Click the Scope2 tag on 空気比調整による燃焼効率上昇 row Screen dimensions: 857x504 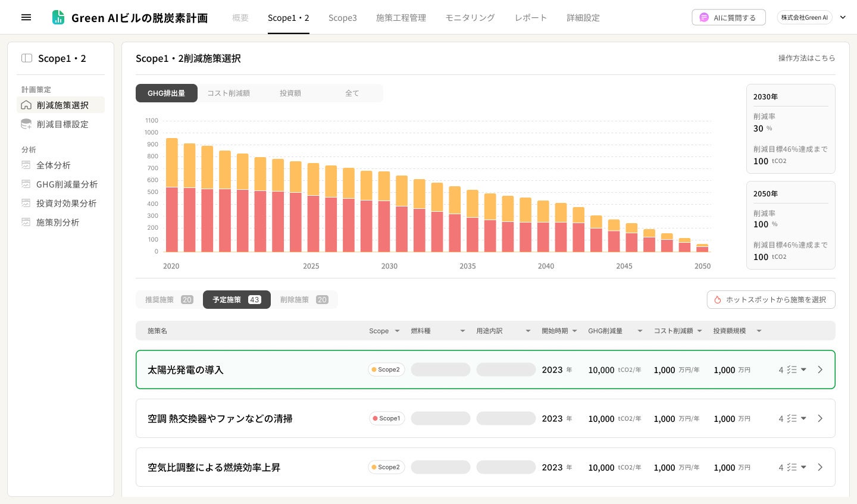pyautogui.click(x=386, y=467)
